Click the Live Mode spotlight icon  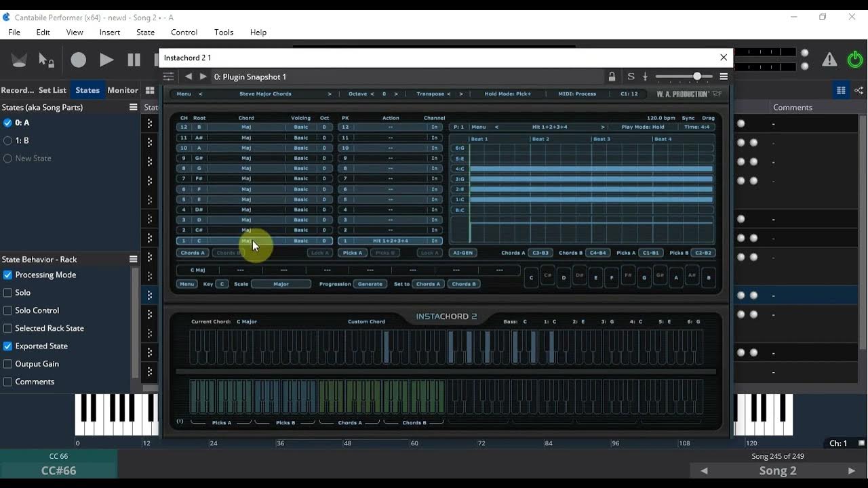(19, 60)
